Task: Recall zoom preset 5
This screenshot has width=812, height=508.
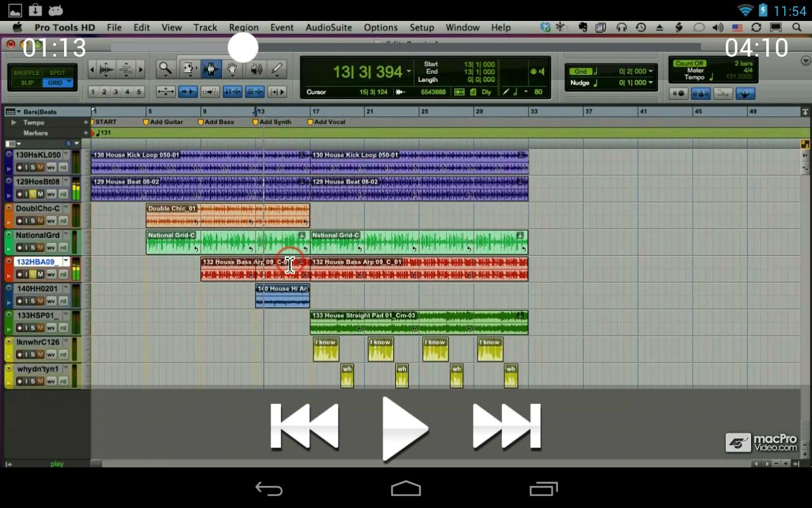Action: tap(140, 92)
